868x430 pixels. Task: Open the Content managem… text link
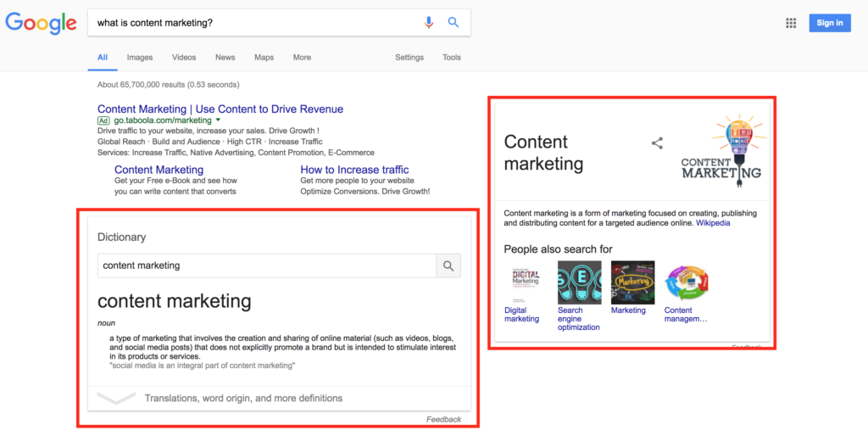tap(686, 314)
